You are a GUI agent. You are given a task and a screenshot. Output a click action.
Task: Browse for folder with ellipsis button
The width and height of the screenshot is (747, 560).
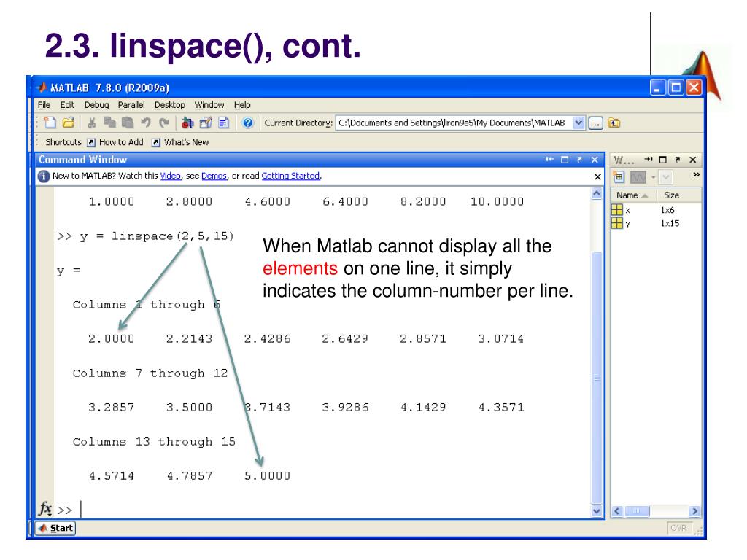pos(595,123)
